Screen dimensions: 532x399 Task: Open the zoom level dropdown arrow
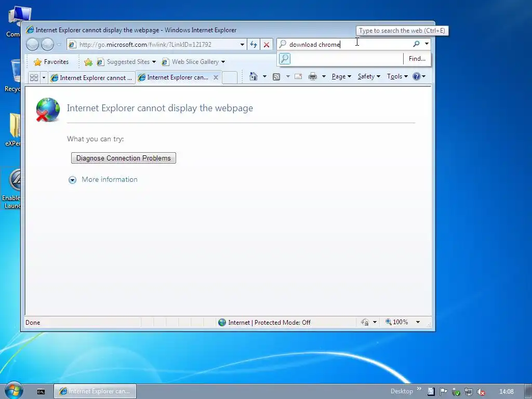coord(418,322)
